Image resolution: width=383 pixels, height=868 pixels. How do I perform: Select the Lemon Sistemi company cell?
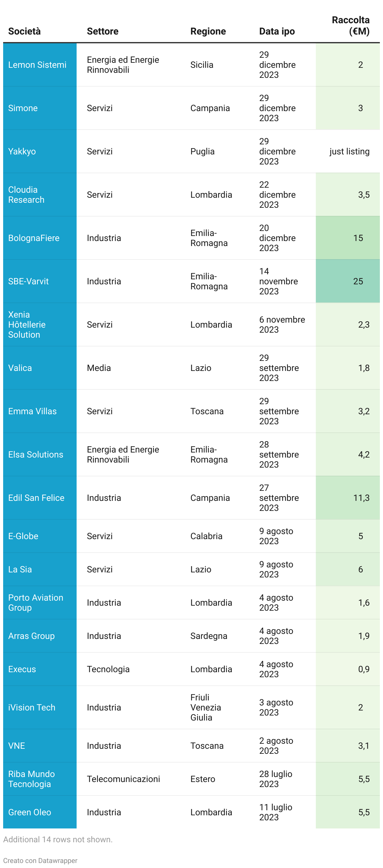[37, 65]
